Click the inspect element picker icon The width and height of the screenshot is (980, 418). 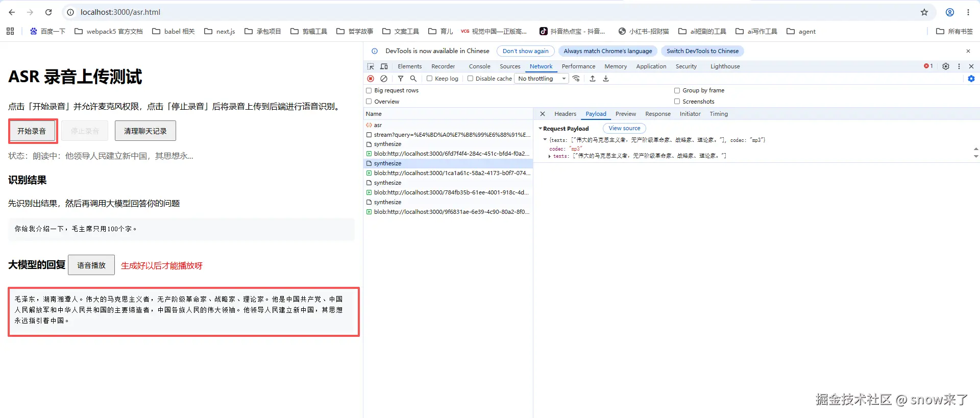click(371, 66)
